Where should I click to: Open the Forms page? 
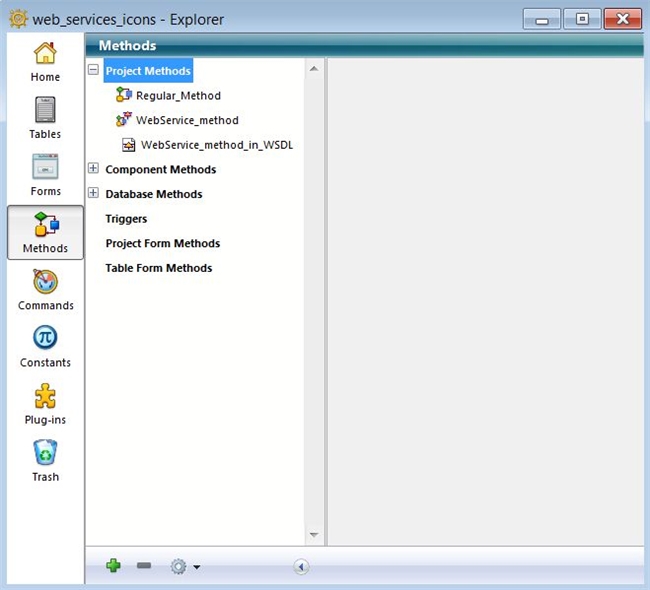[x=45, y=175]
